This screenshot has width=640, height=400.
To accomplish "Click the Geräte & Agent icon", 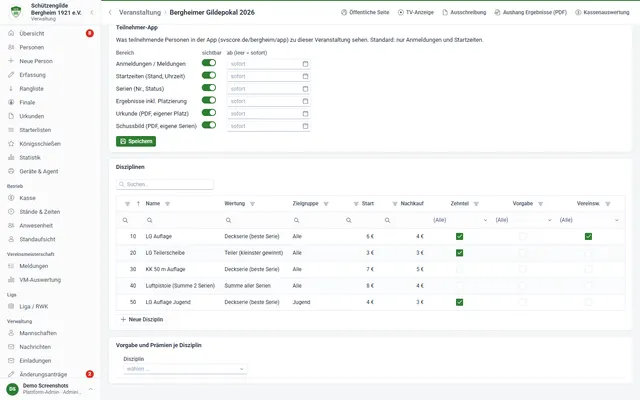I will pyautogui.click(x=11, y=171).
